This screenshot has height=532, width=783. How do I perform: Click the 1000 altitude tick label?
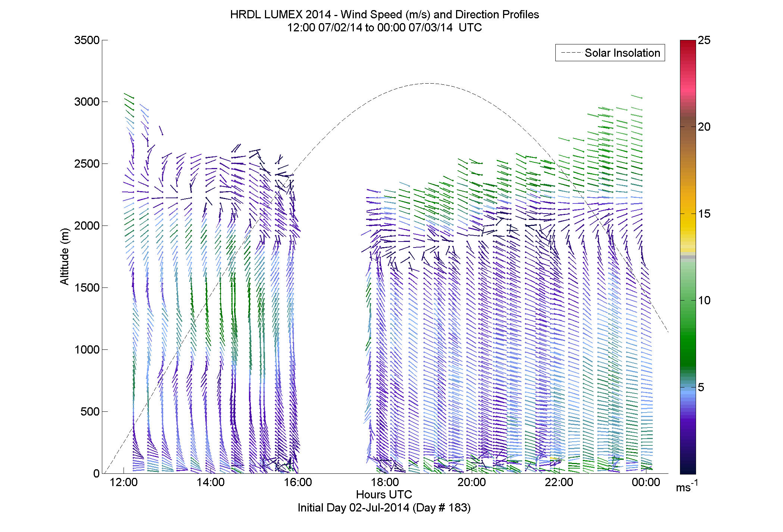point(87,349)
